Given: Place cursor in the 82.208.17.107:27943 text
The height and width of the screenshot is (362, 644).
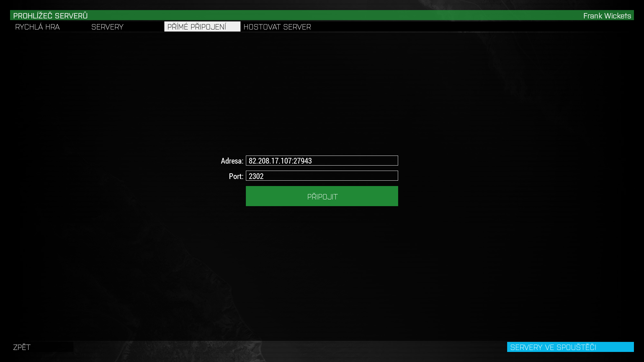Looking at the screenshot, I should [x=280, y=161].
